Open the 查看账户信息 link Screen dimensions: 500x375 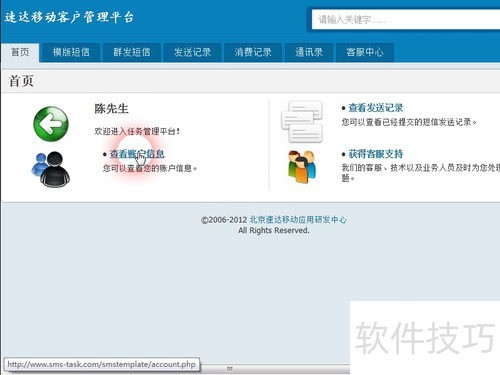tap(137, 154)
